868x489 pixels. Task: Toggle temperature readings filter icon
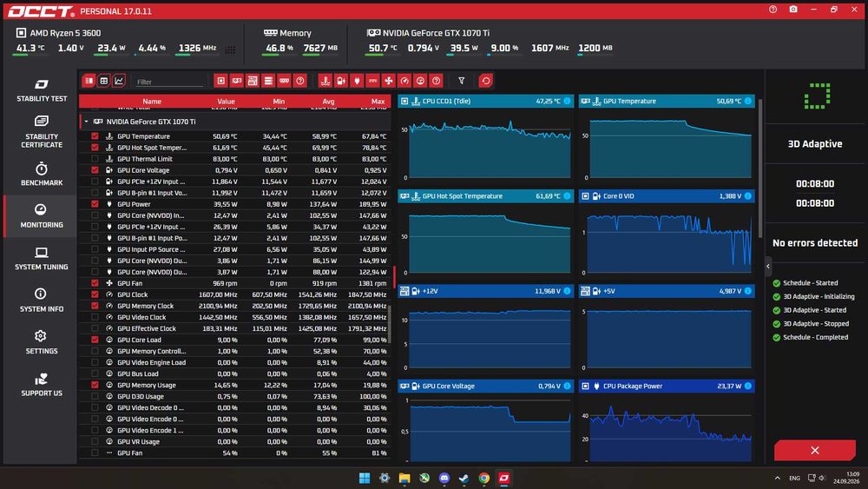coord(325,81)
